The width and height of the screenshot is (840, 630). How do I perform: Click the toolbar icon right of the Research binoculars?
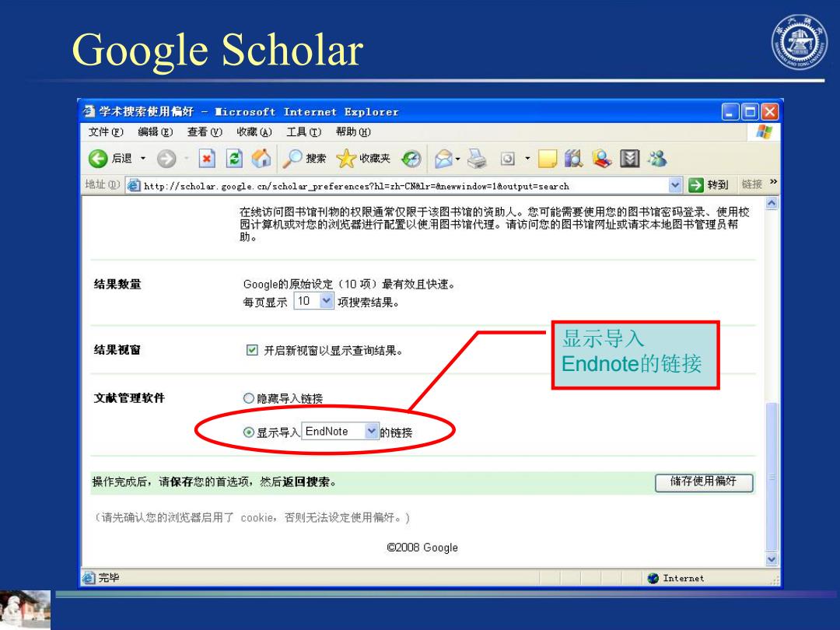click(x=601, y=158)
